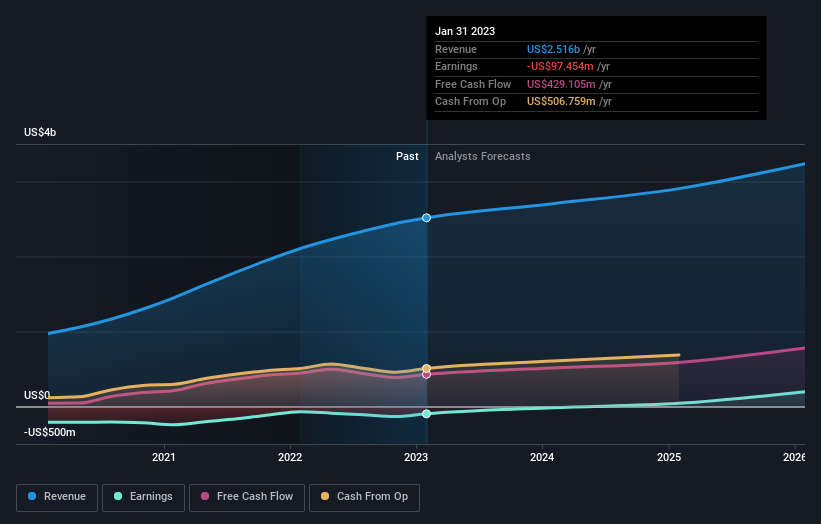
Task: Click the US$2.516b revenue value
Action: (x=553, y=49)
